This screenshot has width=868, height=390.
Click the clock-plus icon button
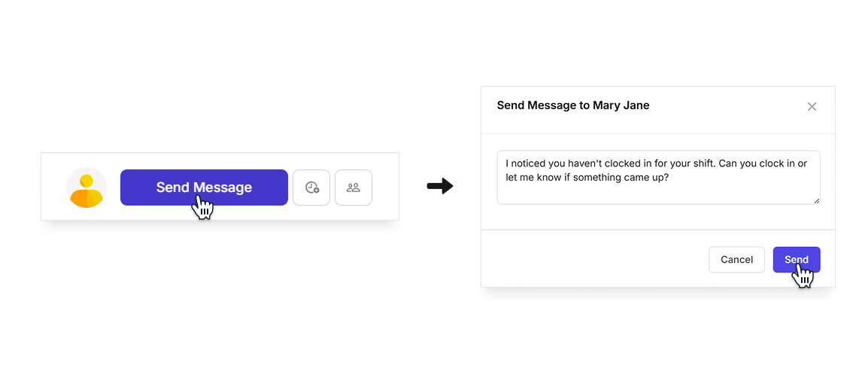(311, 187)
